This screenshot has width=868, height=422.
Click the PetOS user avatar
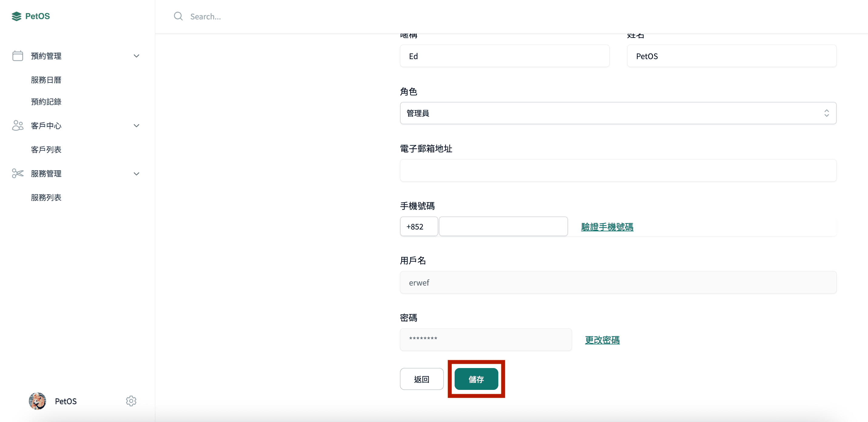pos(37,401)
